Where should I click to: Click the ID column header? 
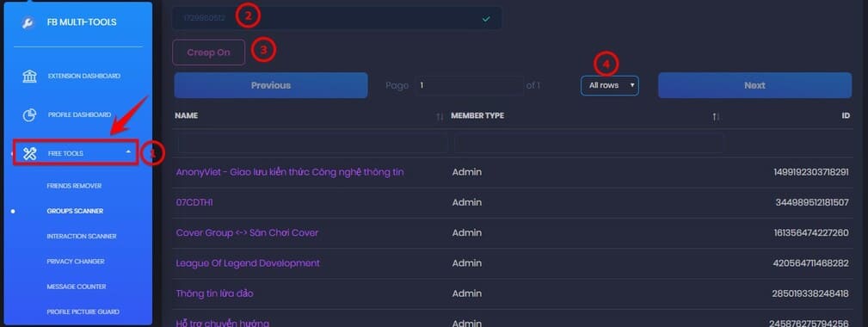[x=846, y=115]
